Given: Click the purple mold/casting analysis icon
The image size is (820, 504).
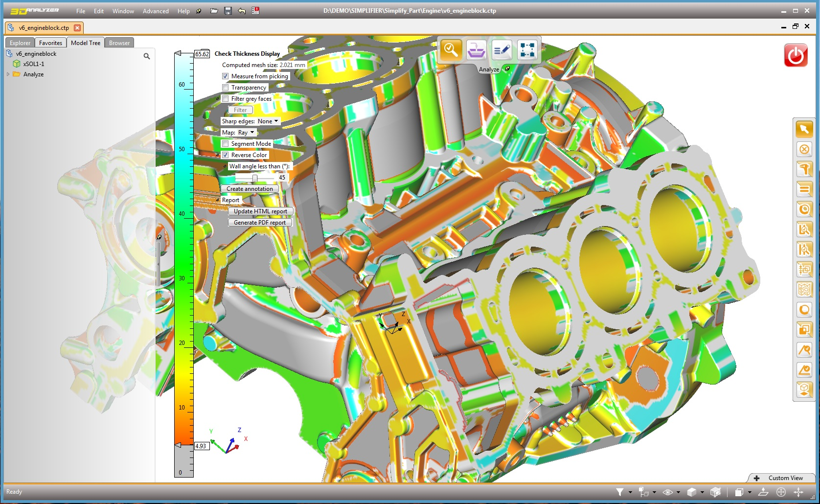Looking at the screenshot, I should tap(476, 49).
